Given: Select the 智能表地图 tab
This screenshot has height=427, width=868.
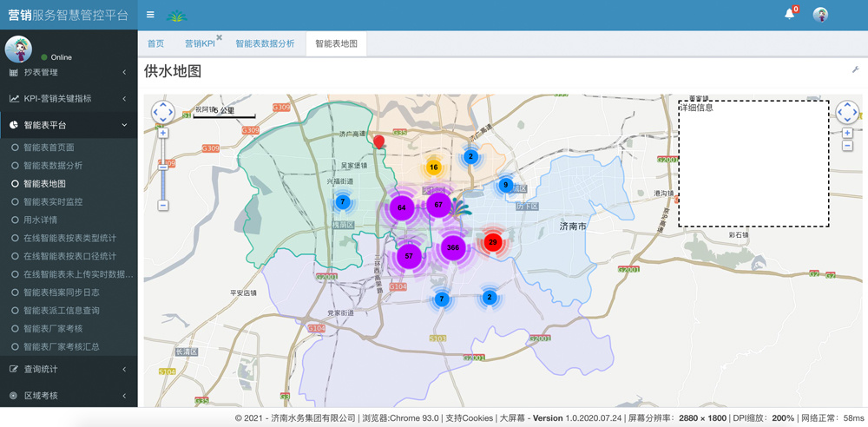Looking at the screenshot, I should (x=337, y=43).
